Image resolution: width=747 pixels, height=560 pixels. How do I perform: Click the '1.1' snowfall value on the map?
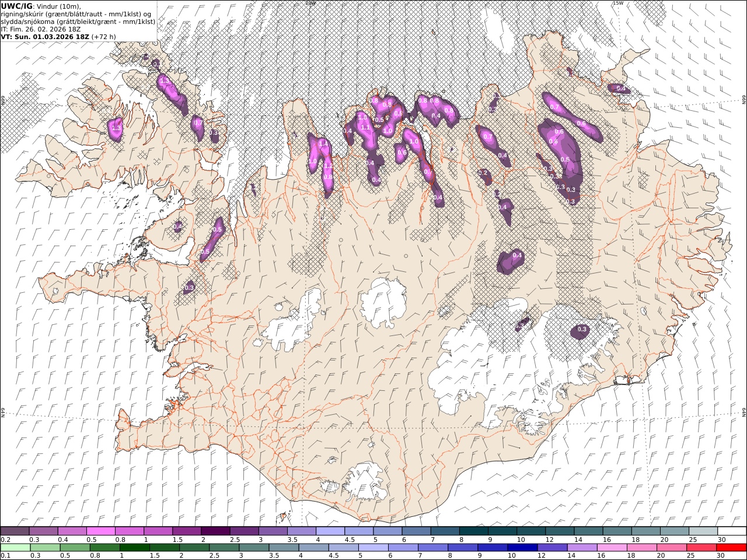point(366,127)
